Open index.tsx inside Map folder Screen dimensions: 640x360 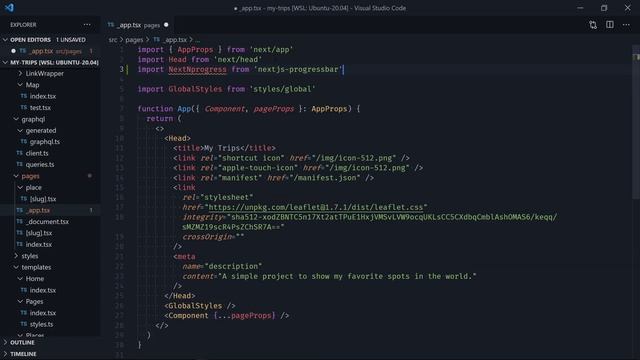[42, 96]
